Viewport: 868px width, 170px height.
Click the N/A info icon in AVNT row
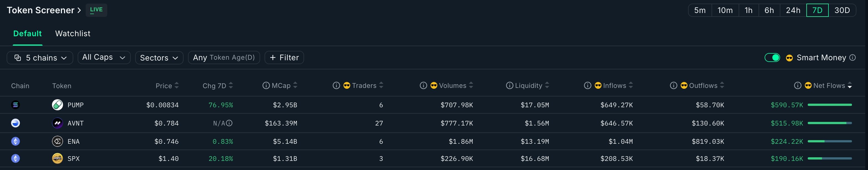tap(229, 123)
